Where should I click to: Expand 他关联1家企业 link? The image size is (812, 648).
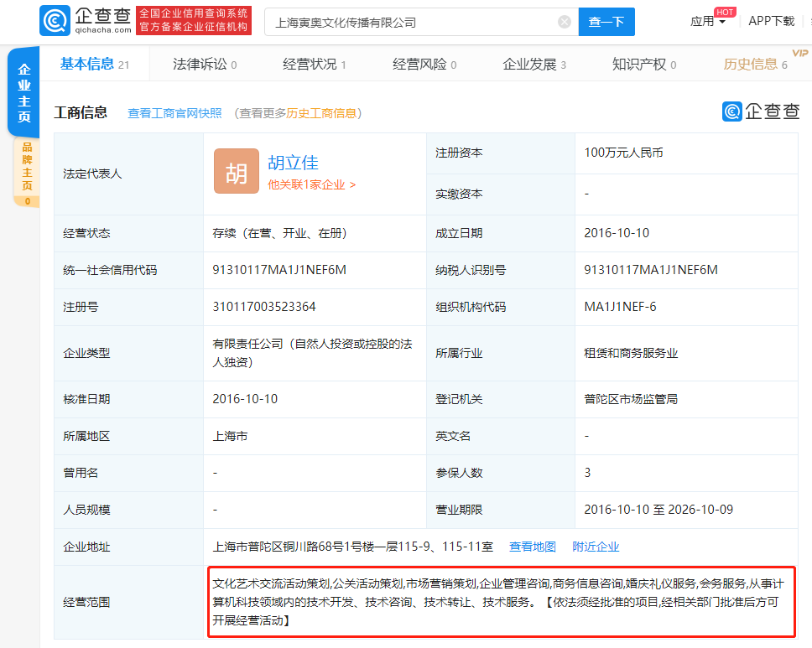coord(311,184)
